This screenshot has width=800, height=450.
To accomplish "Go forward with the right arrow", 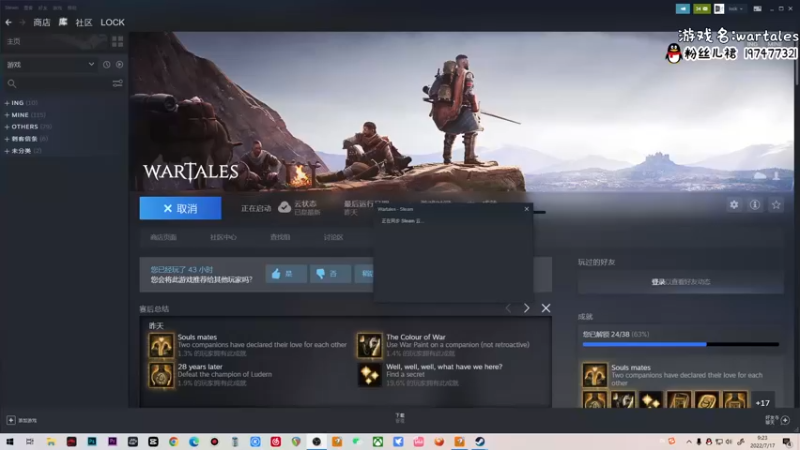I will pos(22,22).
